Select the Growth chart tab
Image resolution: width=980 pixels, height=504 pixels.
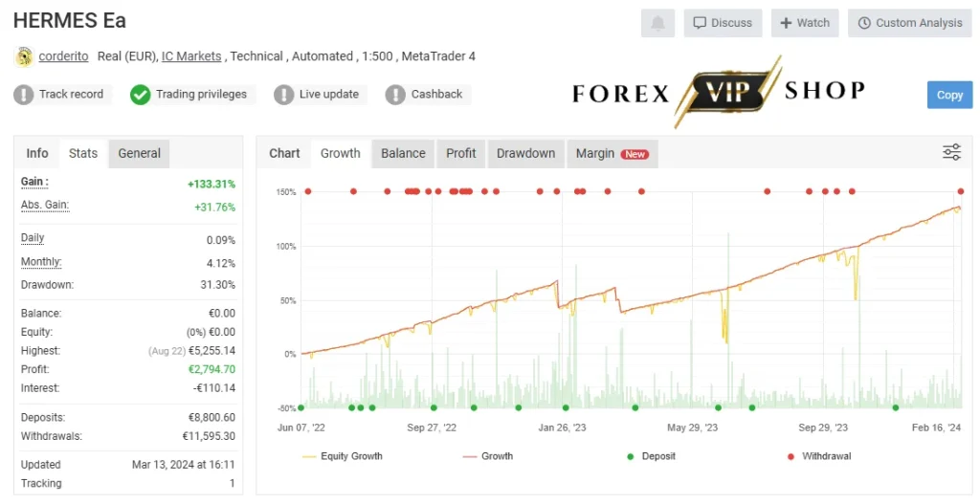tap(340, 153)
